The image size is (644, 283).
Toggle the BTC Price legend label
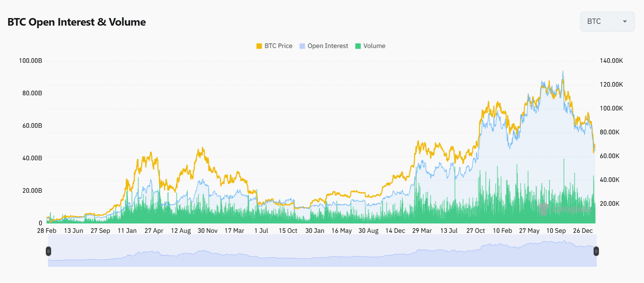tap(278, 46)
